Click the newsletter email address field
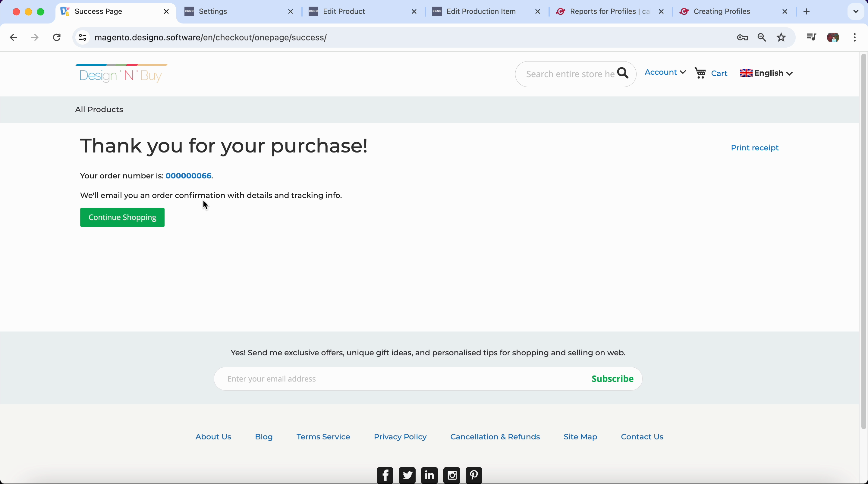The height and width of the screenshot is (484, 868). 401,379
